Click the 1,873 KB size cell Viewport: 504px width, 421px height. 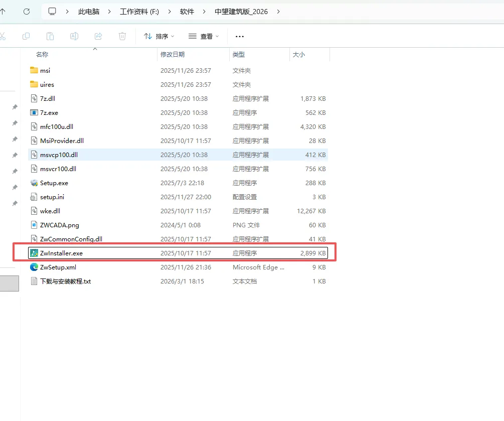(313, 98)
